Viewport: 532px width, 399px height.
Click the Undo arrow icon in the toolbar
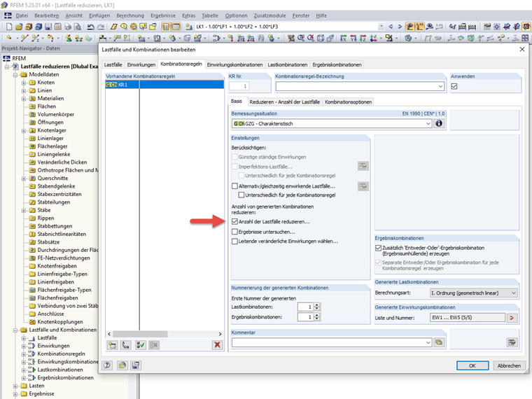[x=90, y=27]
